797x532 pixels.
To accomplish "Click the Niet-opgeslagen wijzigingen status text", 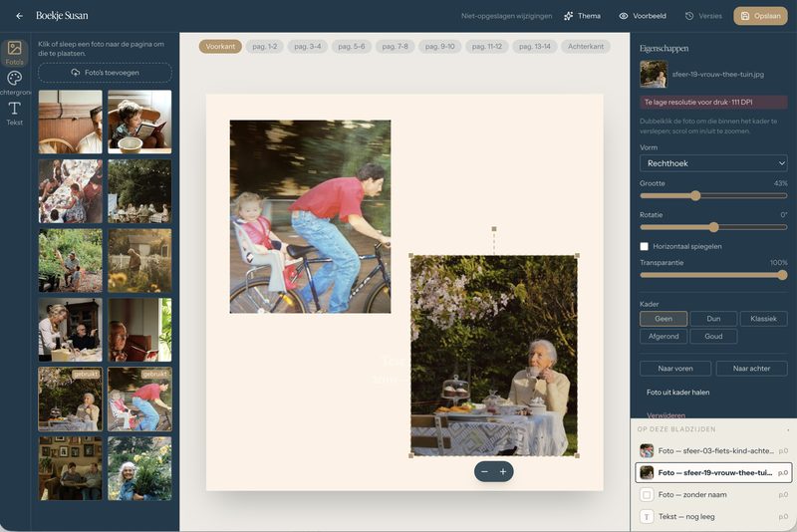I will point(506,16).
